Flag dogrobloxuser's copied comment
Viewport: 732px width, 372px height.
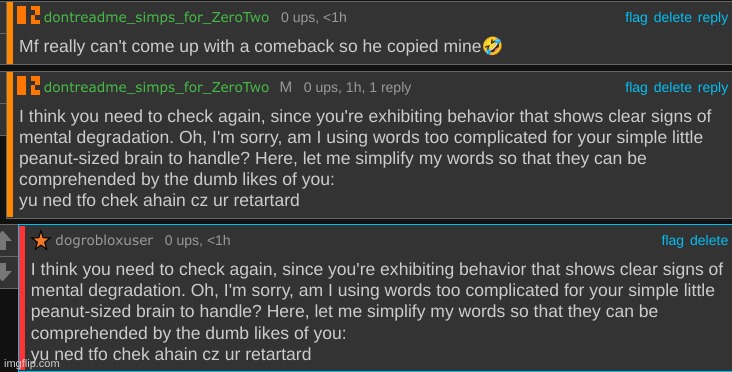pyautogui.click(x=672, y=241)
